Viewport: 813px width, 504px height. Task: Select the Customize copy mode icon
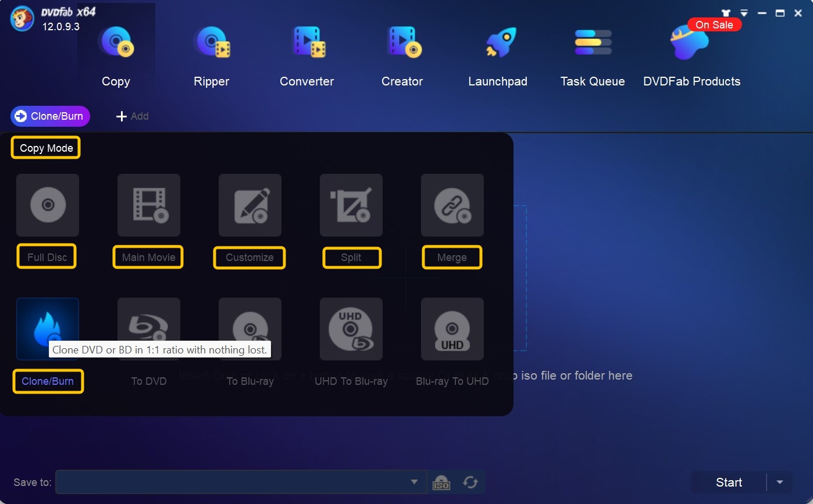pos(250,205)
